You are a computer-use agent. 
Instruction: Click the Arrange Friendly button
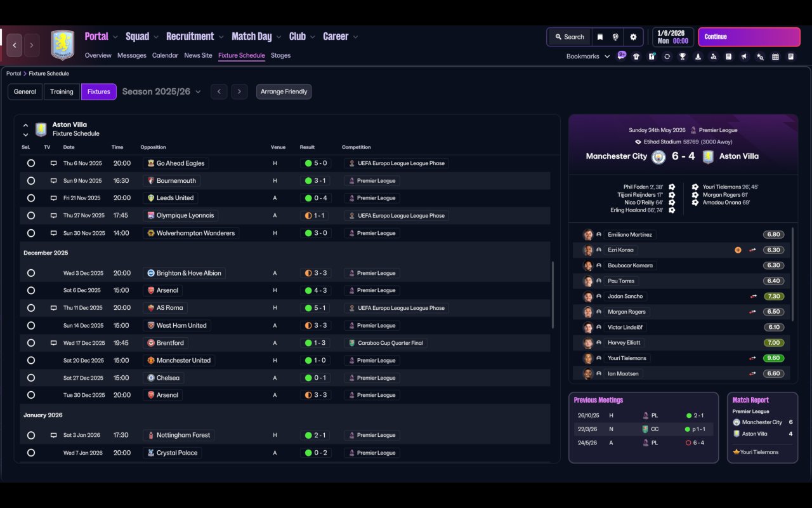[284, 91]
